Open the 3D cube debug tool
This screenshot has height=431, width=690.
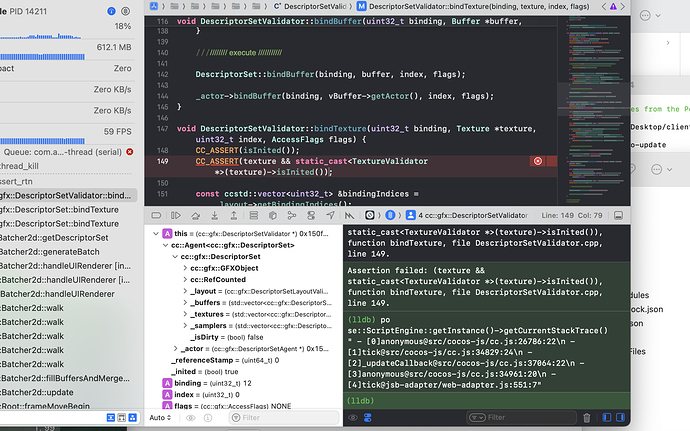[273, 215]
